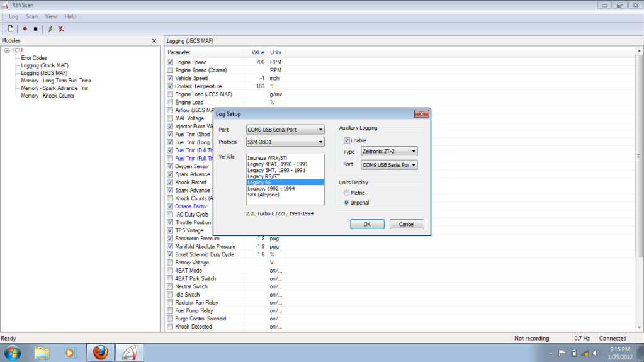This screenshot has width=644, height=362.
Task: Check the Fuel Pump Relay parameter
Action: [170, 310]
